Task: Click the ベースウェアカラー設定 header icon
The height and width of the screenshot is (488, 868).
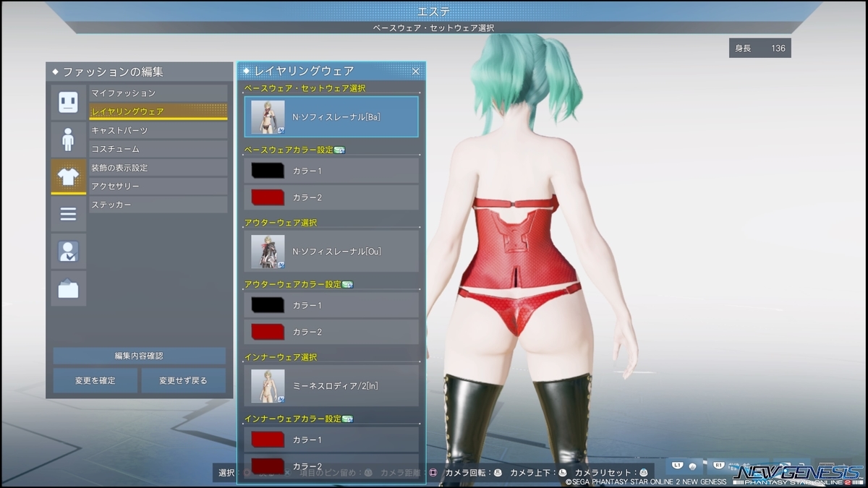Action: [340, 150]
